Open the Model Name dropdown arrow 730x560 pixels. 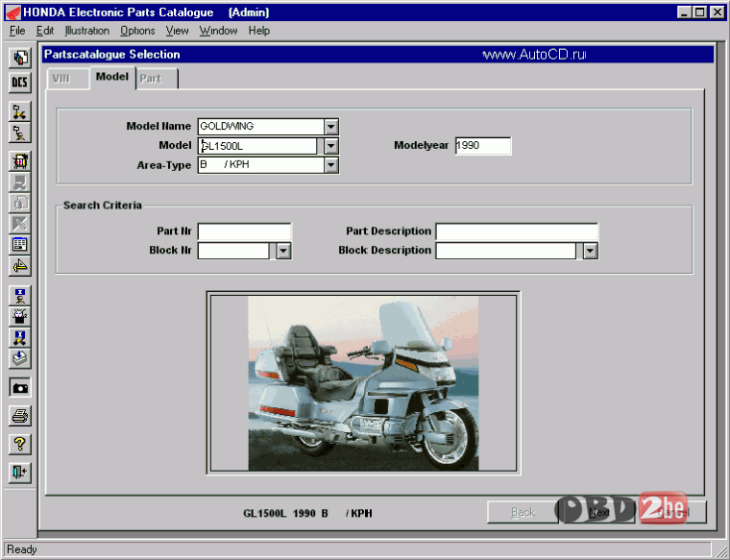tap(331, 127)
